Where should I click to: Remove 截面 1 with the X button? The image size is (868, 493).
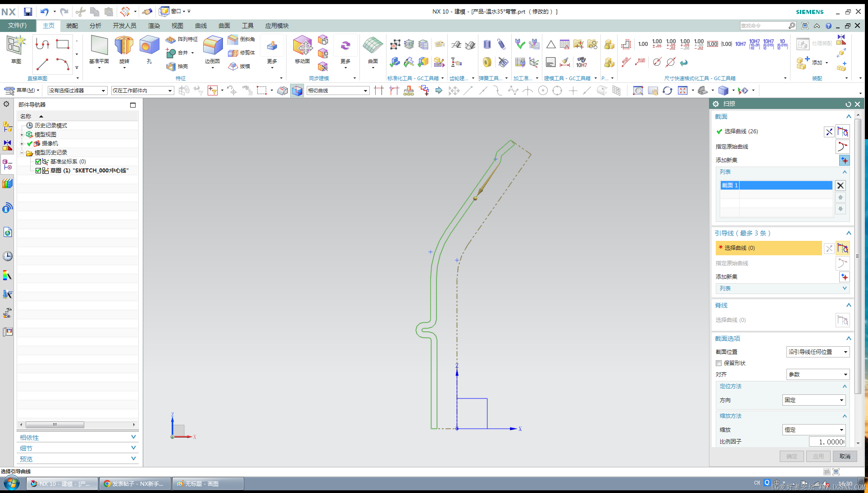click(x=840, y=185)
